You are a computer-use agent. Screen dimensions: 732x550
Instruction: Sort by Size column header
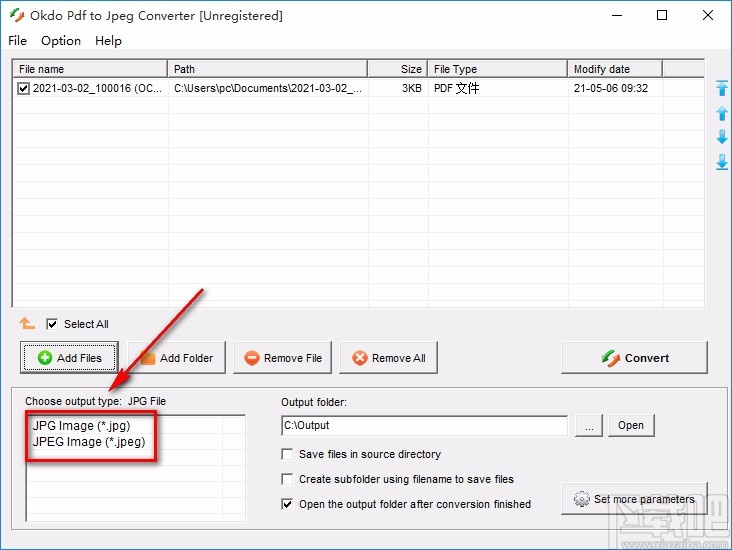point(398,69)
